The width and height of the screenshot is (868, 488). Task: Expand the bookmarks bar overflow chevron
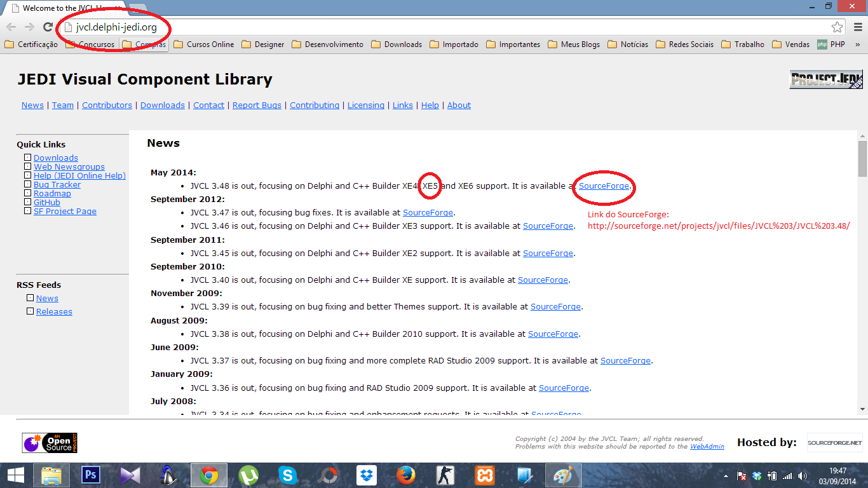(858, 44)
